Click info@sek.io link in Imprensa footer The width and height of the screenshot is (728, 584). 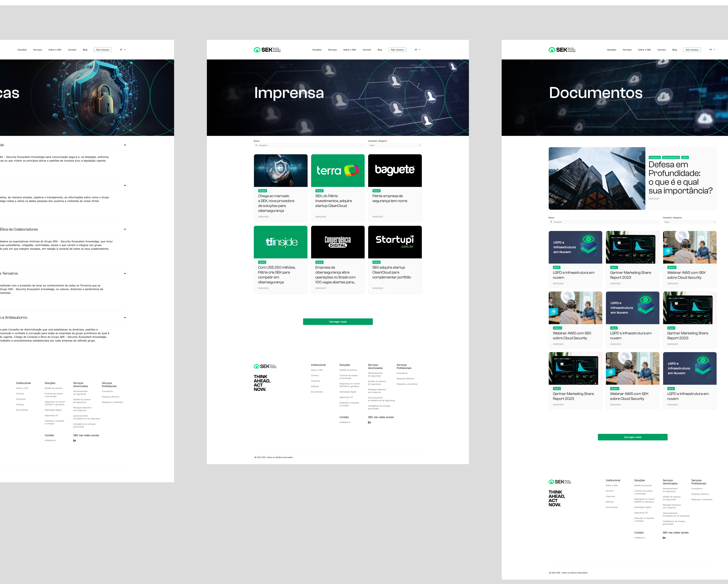tap(345, 422)
